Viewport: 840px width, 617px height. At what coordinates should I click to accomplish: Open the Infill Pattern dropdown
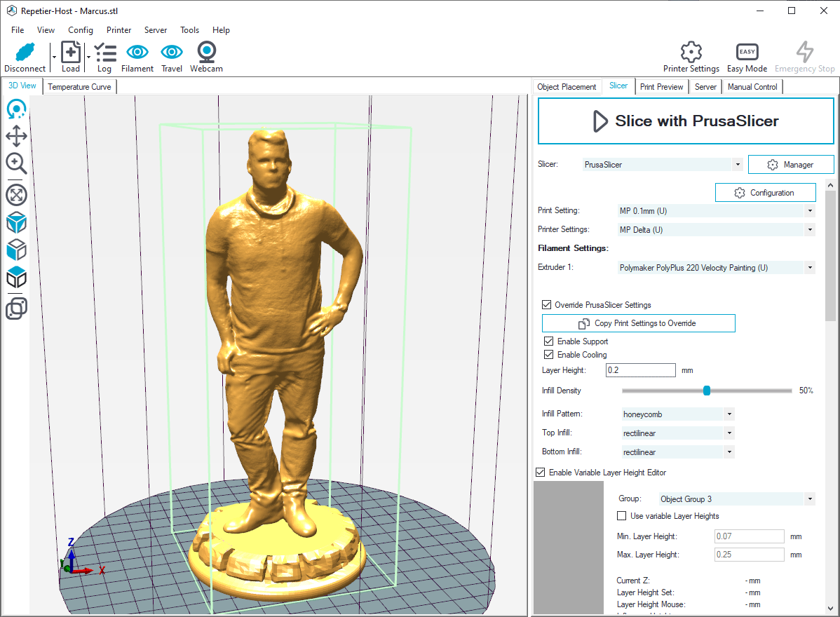729,414
